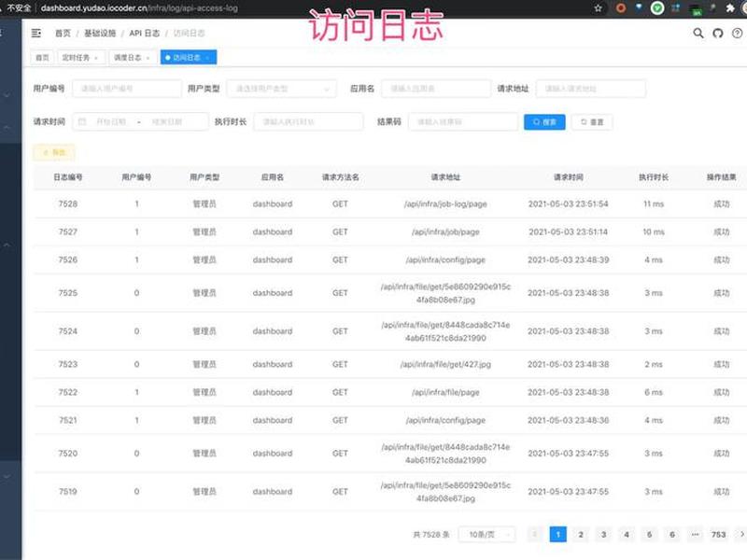
Task: Click the calendar icon in date range
Action: click(82, 122)
